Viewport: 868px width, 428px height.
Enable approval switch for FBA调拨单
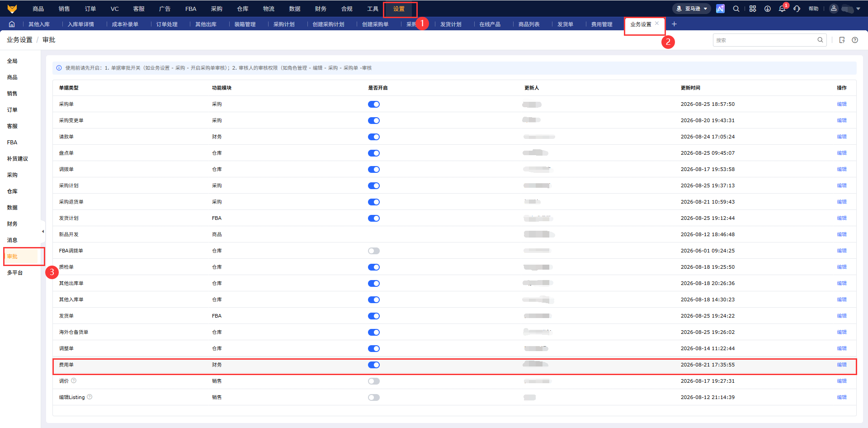click(374, 251)
